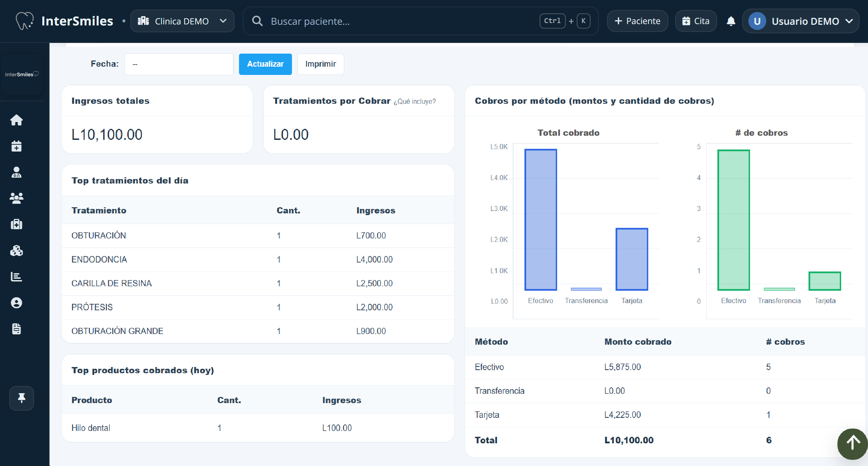Click the L4,000.00 Ingresos cell
Image resolution: width=868 pixels, height=466 pixels.
(374, 259)
